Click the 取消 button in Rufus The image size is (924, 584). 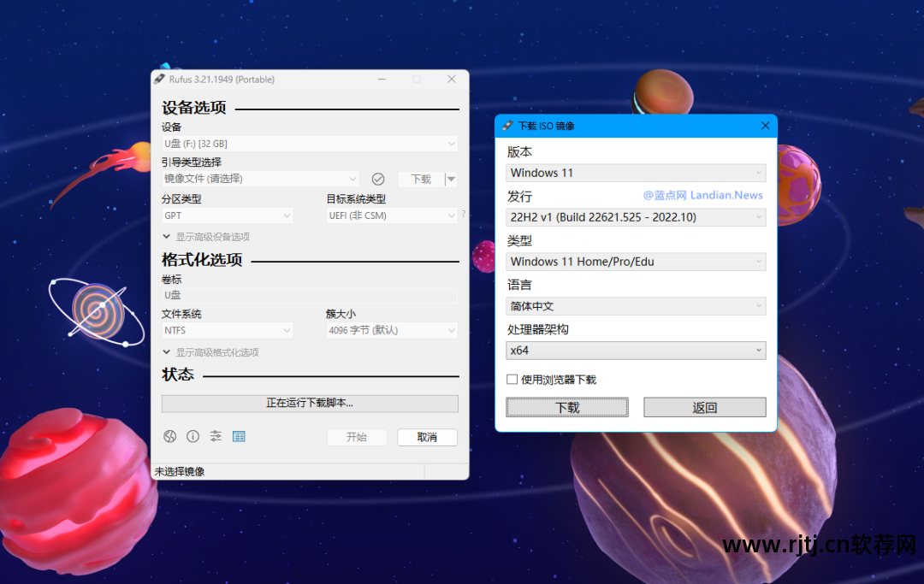(427, 437)
